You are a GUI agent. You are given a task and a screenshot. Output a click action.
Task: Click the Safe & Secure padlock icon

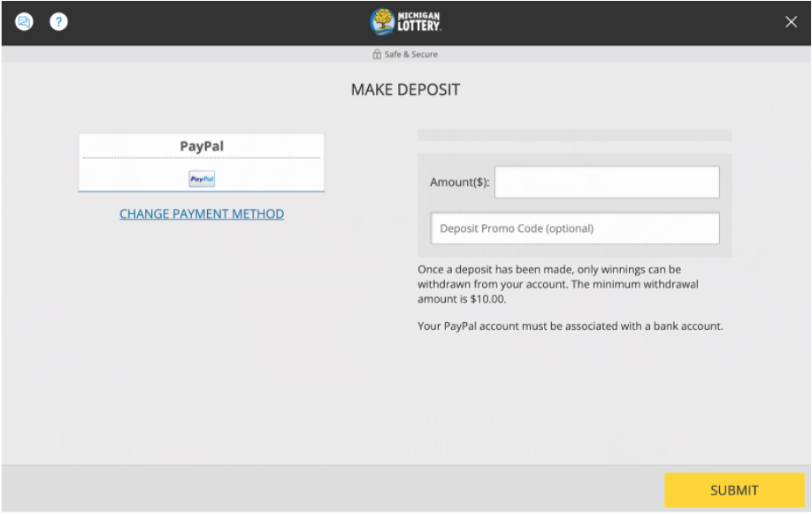[375, 54]
